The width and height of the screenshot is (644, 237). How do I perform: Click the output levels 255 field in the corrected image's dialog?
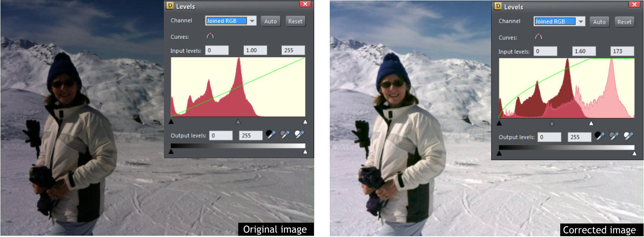[x=579, y=137]
